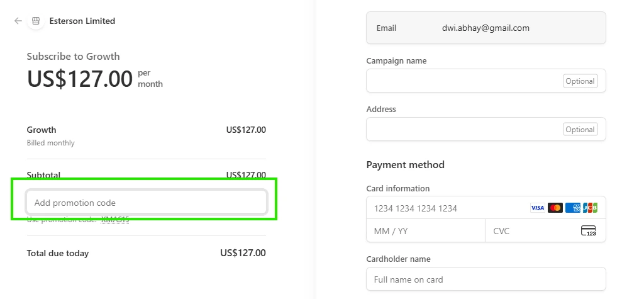Click the CVC card hint icon
644x299 pixels.
point(588,231)
